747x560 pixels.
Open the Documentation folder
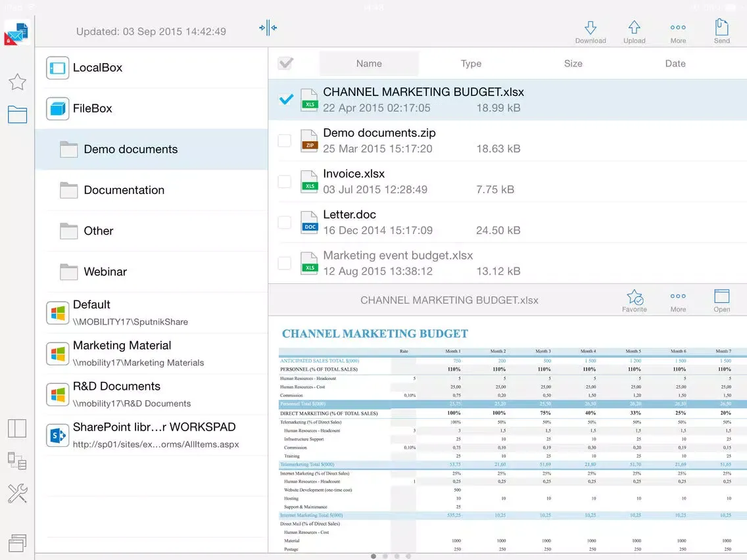(151, 190)
